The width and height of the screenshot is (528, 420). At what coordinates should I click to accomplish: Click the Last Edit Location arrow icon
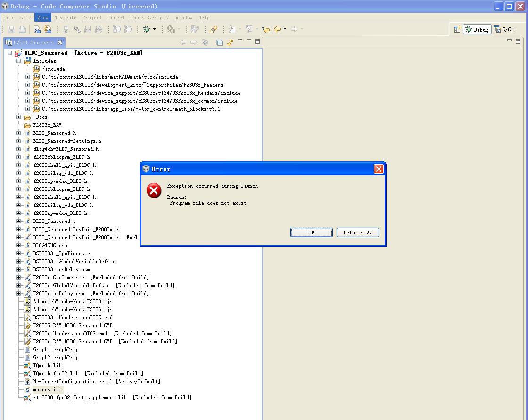click(x=266, y=29)
